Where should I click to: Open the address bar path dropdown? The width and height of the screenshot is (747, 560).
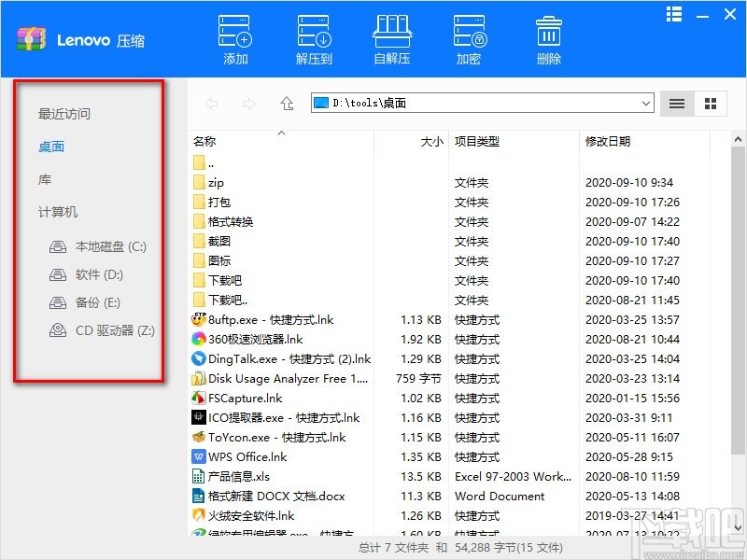pyautogui.click(x=647, y=104)
